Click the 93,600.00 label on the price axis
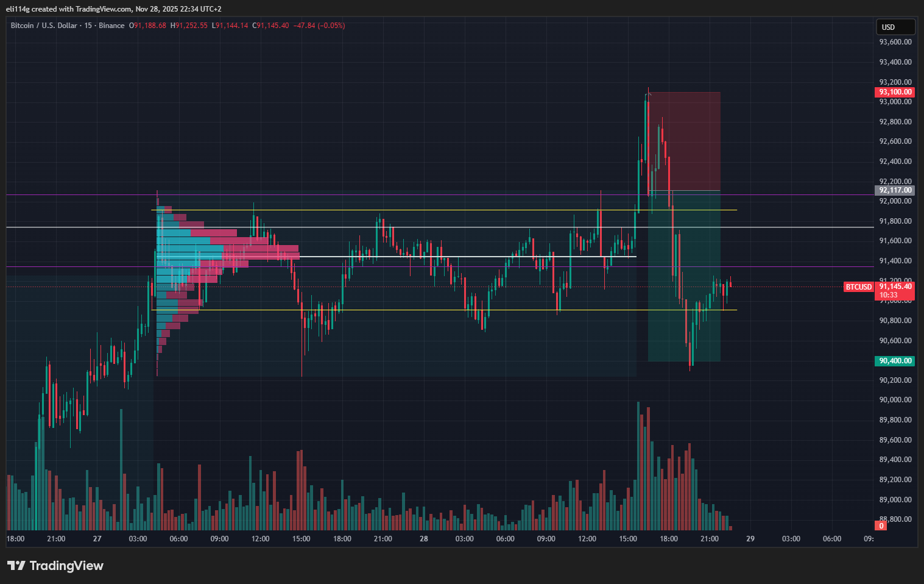This screenshot has height=584, width=924. pyautogui.click(x=895, y=42)
